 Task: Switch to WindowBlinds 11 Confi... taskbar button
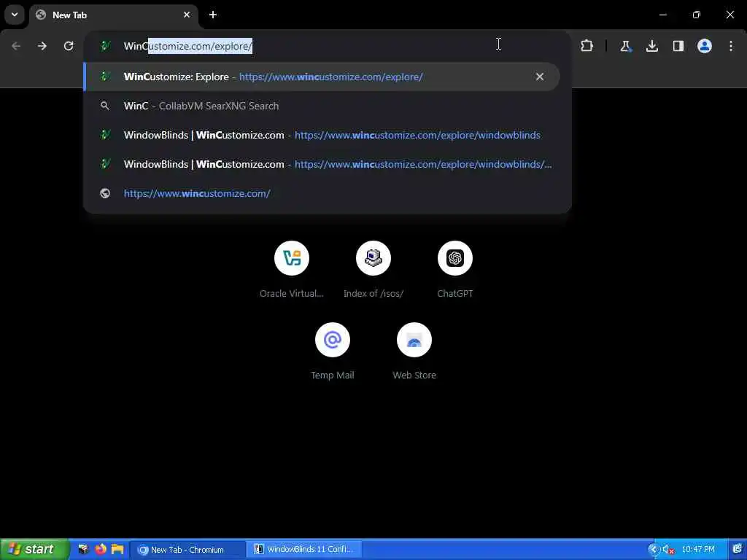[304, 550]
